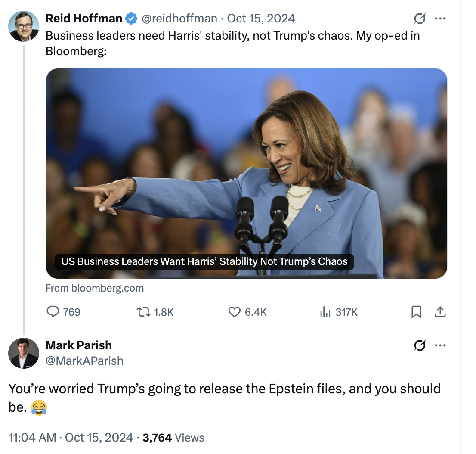Screen dimensions: 476x454
Task: Open Reid Hoffman's profile picture
Action: [x=24, y=26]
